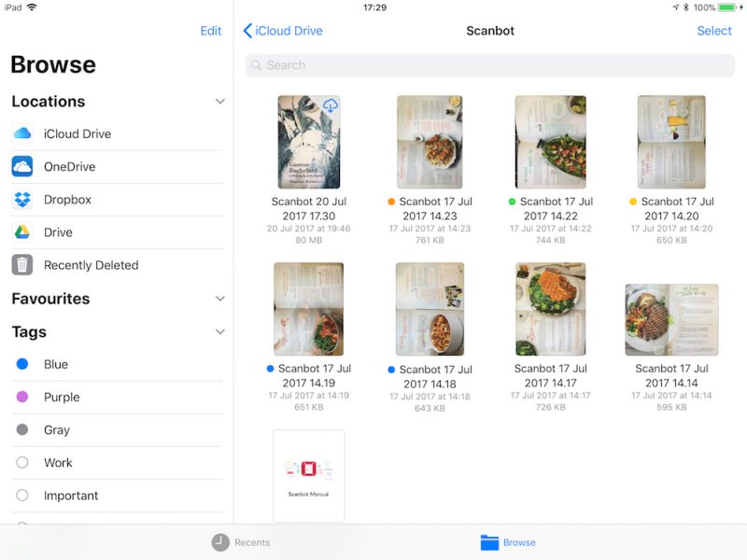Open Scanbot 17 Jul 2017 14.14 thumbnail
This screenshot has width=747, height=560.
[671, 320]
